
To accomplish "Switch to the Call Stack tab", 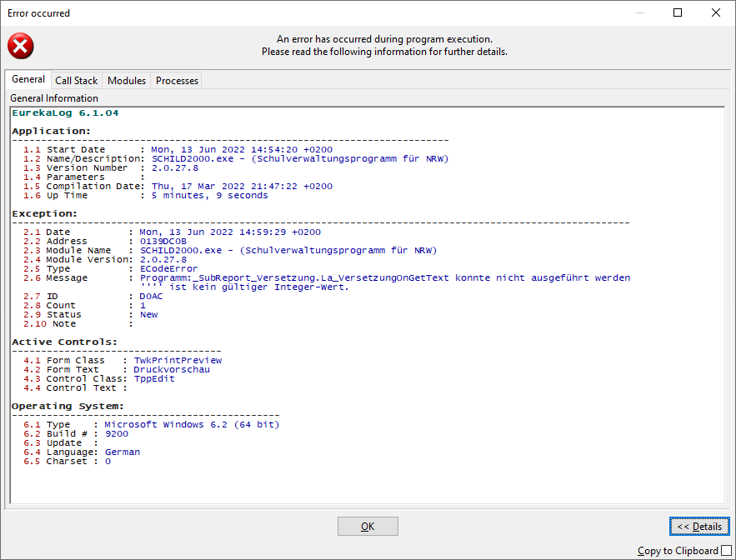I will click(76, 81).
